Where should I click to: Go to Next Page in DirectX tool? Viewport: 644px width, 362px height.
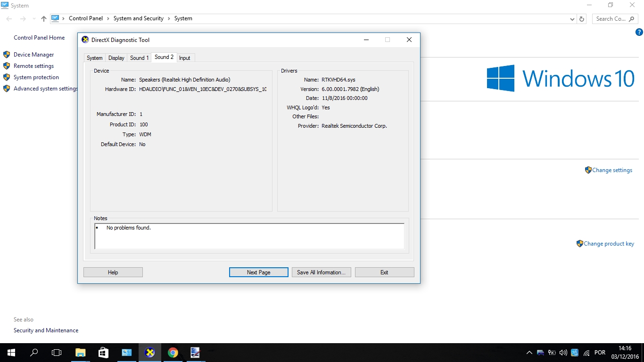click(x=259, y=272)
